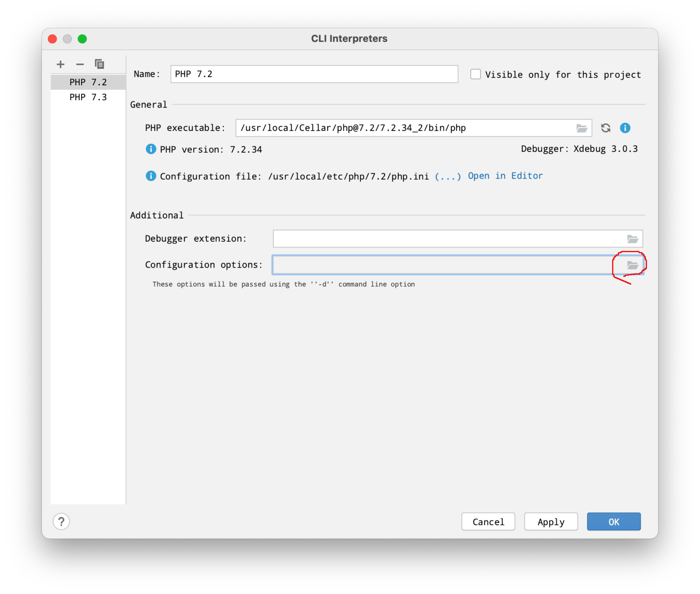Click the info icon beside Configuration file

pos(151,176)
